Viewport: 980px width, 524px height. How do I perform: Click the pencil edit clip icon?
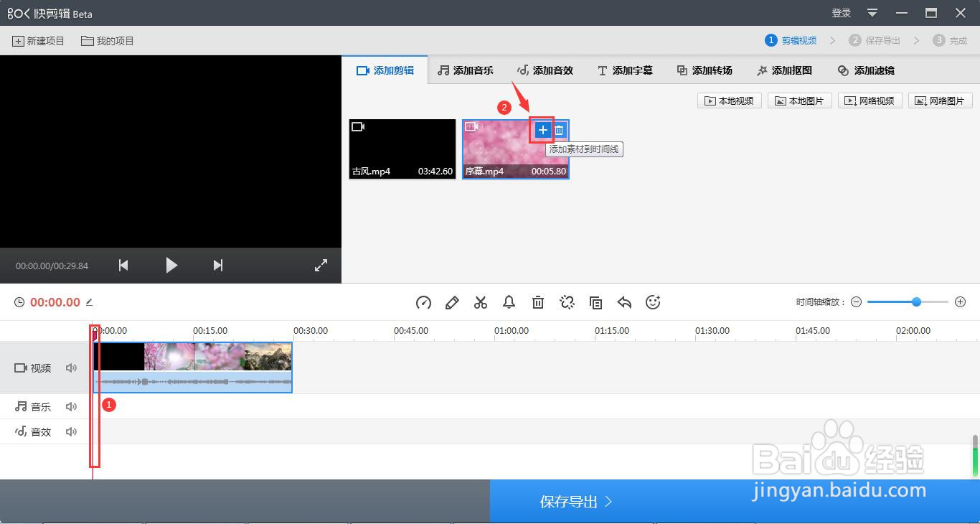point(452,303)
